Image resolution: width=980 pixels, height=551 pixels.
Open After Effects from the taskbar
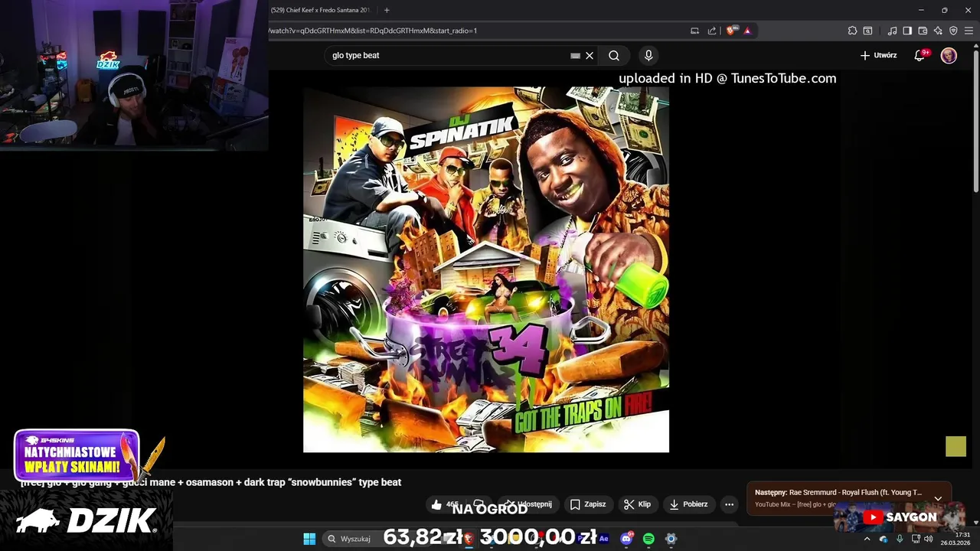(x=603, y=539)
